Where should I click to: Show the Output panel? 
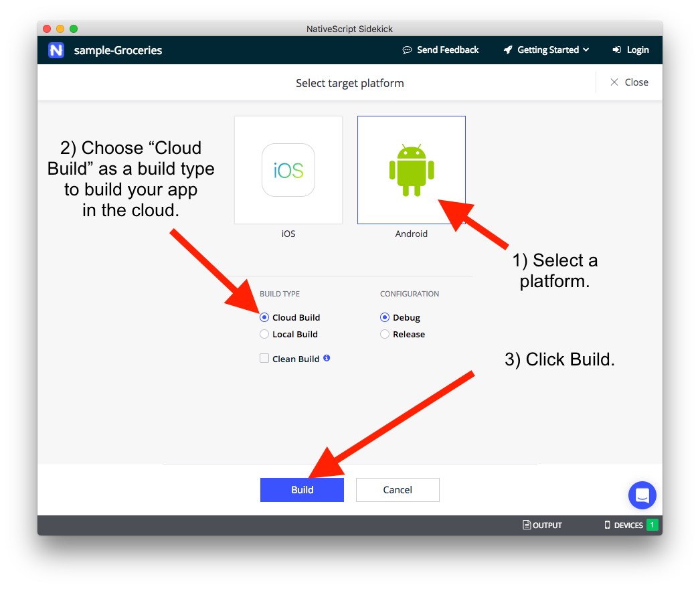[542, 525]
